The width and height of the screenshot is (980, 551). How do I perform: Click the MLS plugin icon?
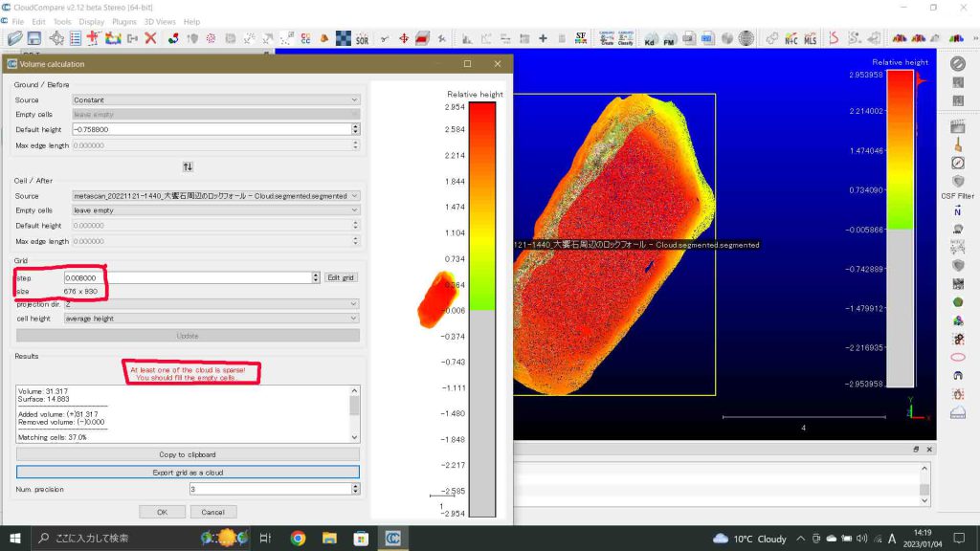(811, 38)
